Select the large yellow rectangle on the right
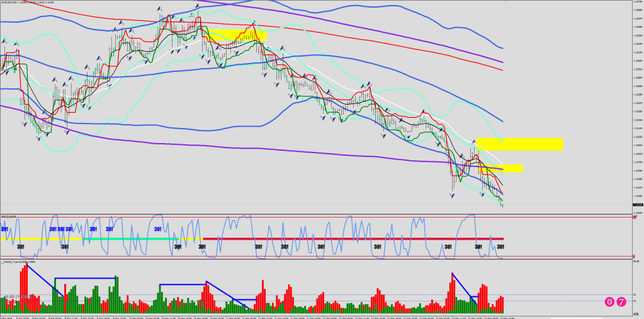This screenshot has width=644, height=319. pos(519,144)
